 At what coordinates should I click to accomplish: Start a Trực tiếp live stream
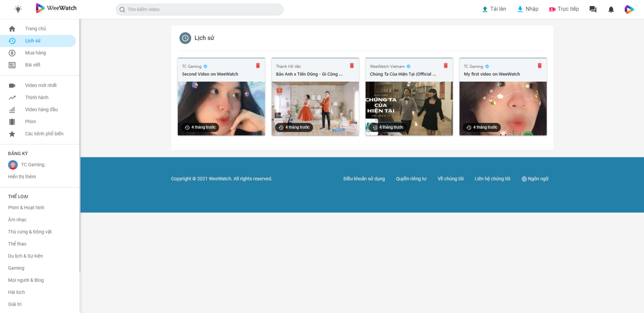(564, 9)
